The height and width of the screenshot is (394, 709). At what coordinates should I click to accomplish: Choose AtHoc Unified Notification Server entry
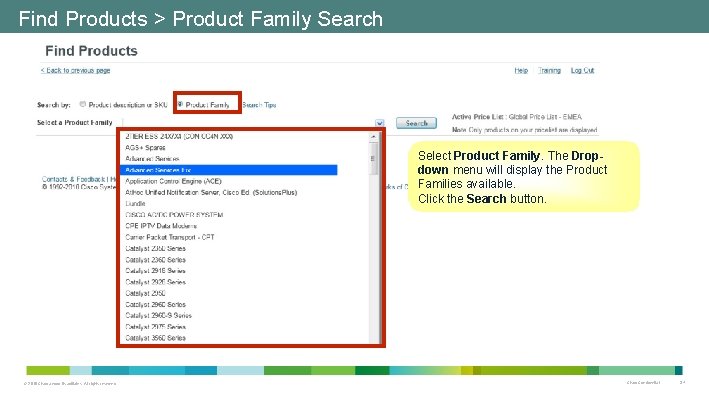(x=211, y=192)
